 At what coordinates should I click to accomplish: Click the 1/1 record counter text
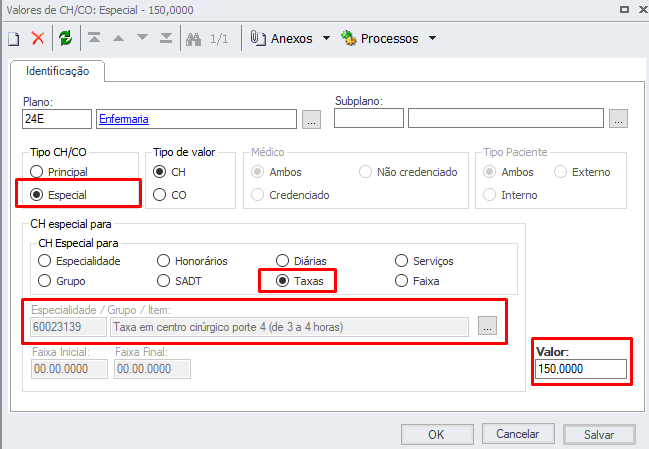click(219, 39)
